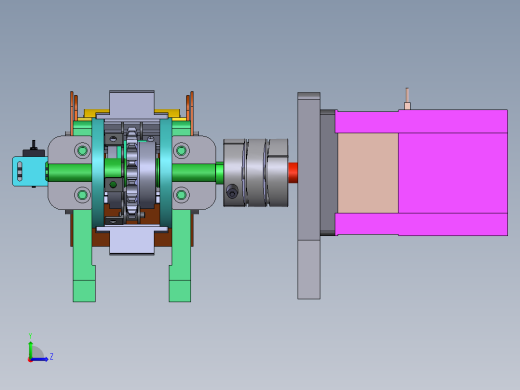The width and height of the screenshot is (520, 390).
Task: Select the red motor output shaft
Action: coord(293,173)
